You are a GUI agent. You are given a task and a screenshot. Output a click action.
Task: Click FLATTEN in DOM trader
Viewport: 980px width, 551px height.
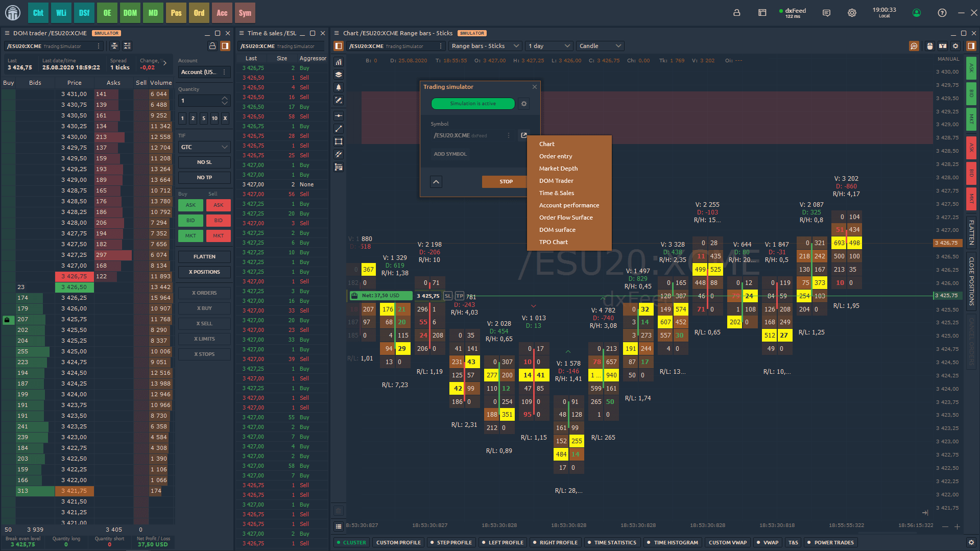[204, 257]
